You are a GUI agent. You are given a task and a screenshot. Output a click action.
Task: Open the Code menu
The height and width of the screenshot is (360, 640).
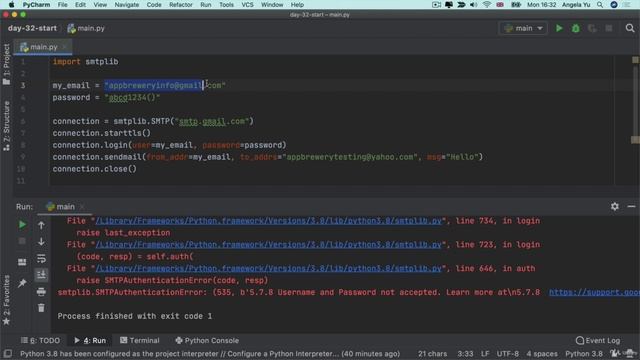[154, 5]
